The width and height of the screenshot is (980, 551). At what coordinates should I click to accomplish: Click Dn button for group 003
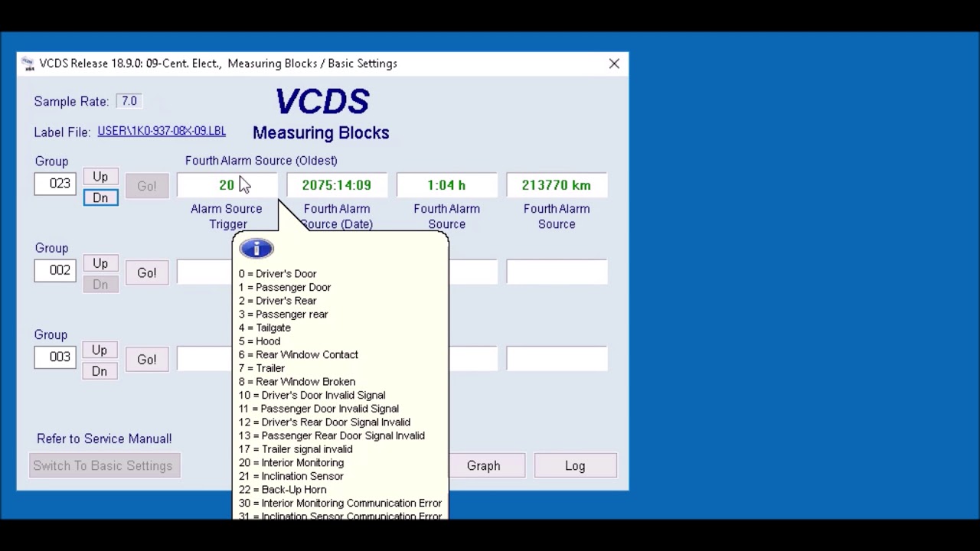(x=100, y=370)
